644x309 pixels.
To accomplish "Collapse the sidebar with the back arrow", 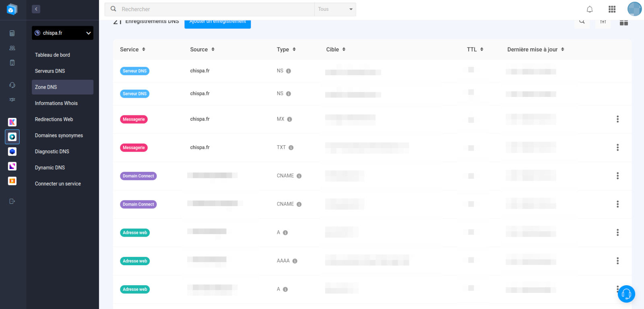I will coord(36,9).
